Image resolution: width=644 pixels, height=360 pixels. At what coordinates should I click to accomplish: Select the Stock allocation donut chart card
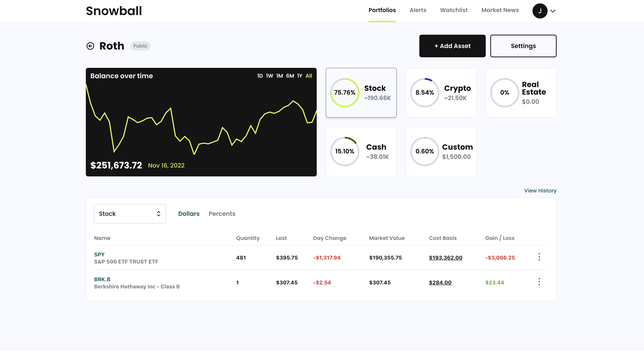coord(361,92)
